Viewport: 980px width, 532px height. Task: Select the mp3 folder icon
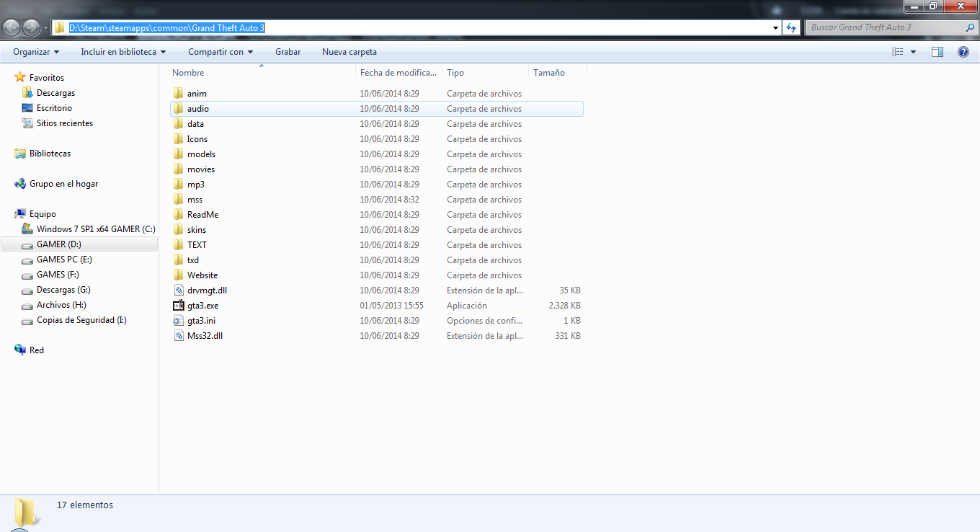point(179,185)
